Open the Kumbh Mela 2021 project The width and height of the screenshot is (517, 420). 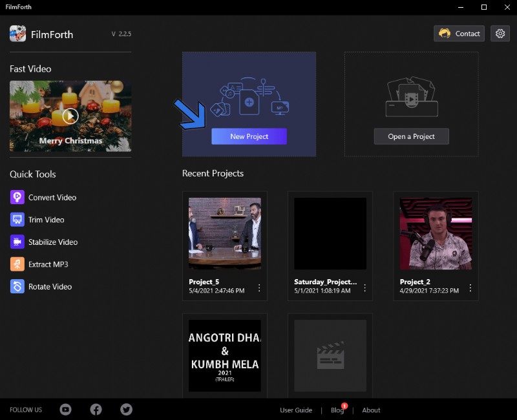click(224, 355)
